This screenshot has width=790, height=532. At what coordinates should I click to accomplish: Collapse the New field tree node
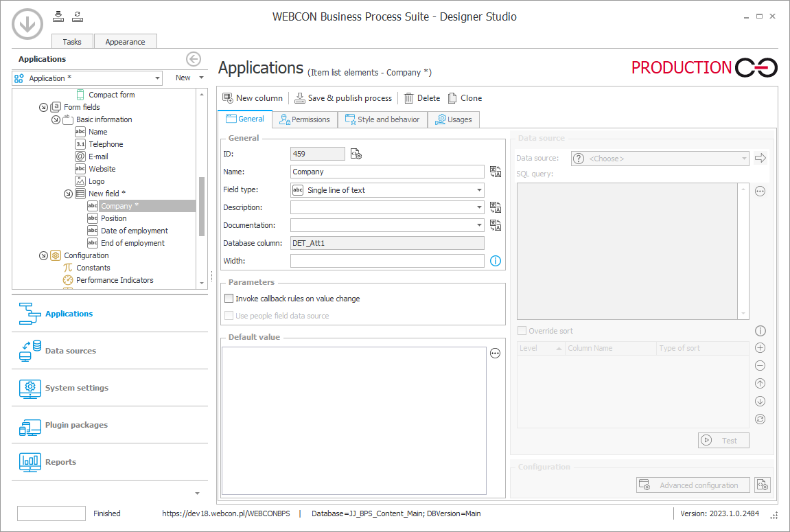click(x=68, y=194)
